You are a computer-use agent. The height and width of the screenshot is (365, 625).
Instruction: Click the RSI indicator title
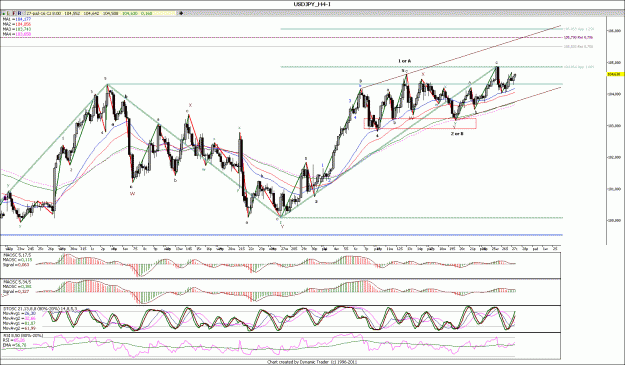click(23, 336)
